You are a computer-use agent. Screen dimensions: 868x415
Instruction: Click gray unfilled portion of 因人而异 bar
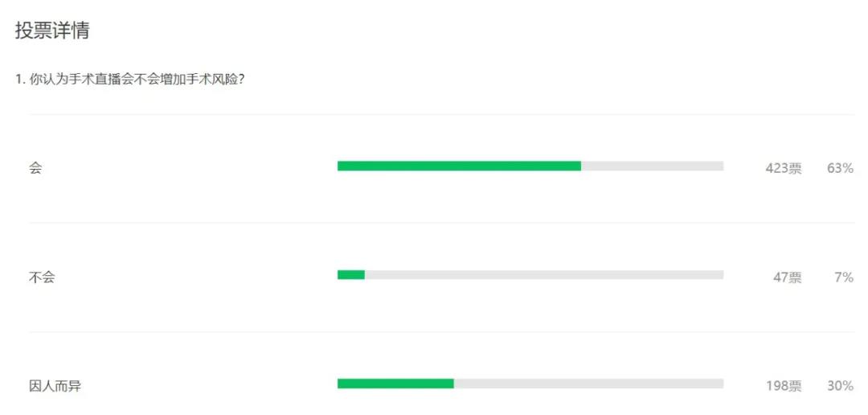[588, 384]
